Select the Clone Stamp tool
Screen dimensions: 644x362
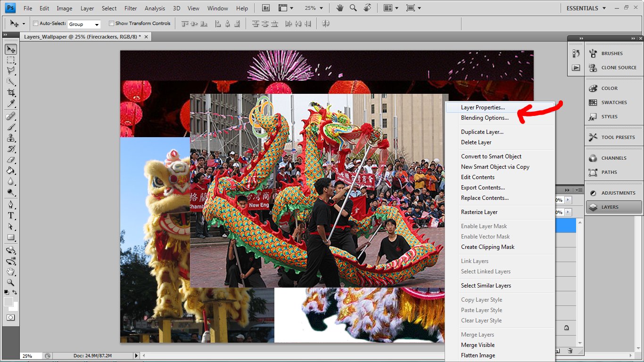click(11, 138)
